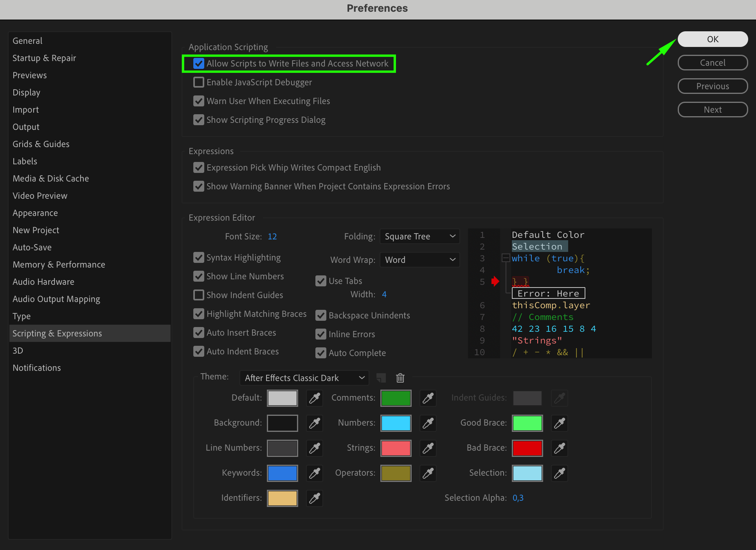Delete theme using the trash icon
Viewport: 756px width, 550px height.
400,378
